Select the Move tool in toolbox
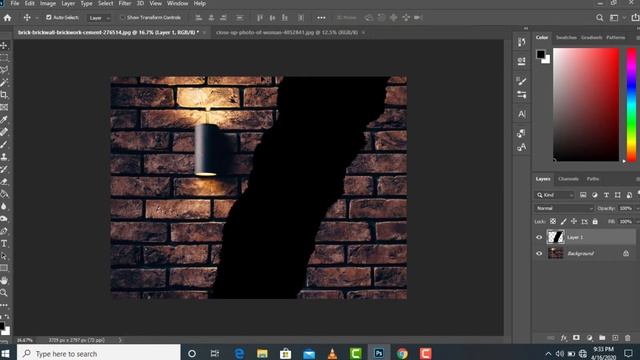The height and width of the screenshot is (360, 640). click(4, 45)
